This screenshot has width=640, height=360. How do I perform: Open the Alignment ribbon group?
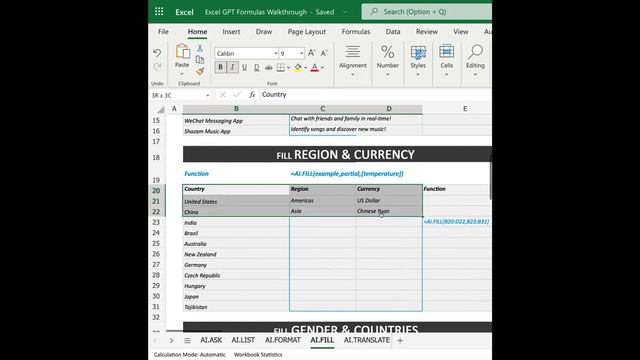pos(353,60)
